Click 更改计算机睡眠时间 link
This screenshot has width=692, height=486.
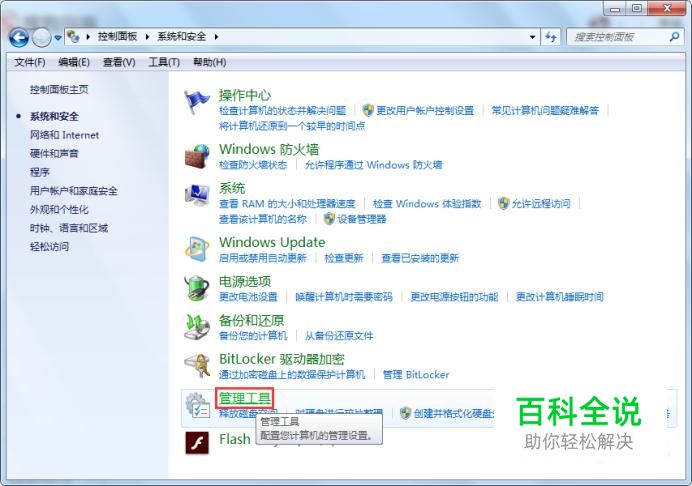[560, 297]
